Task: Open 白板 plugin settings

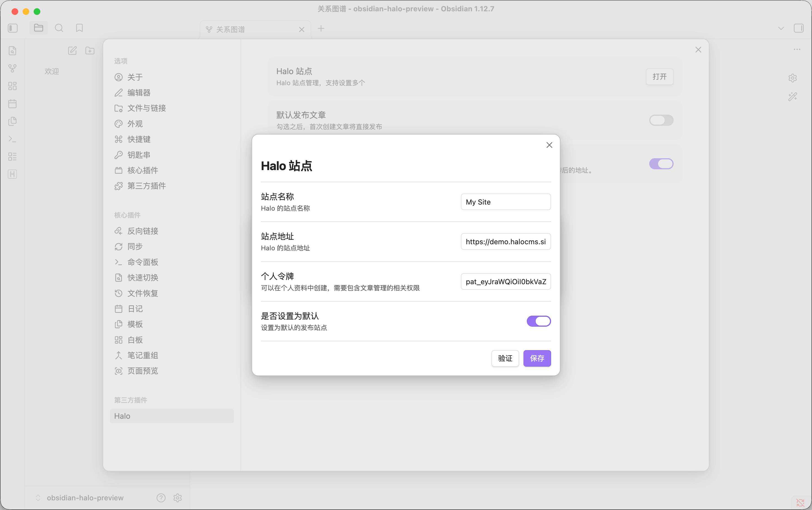Action: click(172, 340)
